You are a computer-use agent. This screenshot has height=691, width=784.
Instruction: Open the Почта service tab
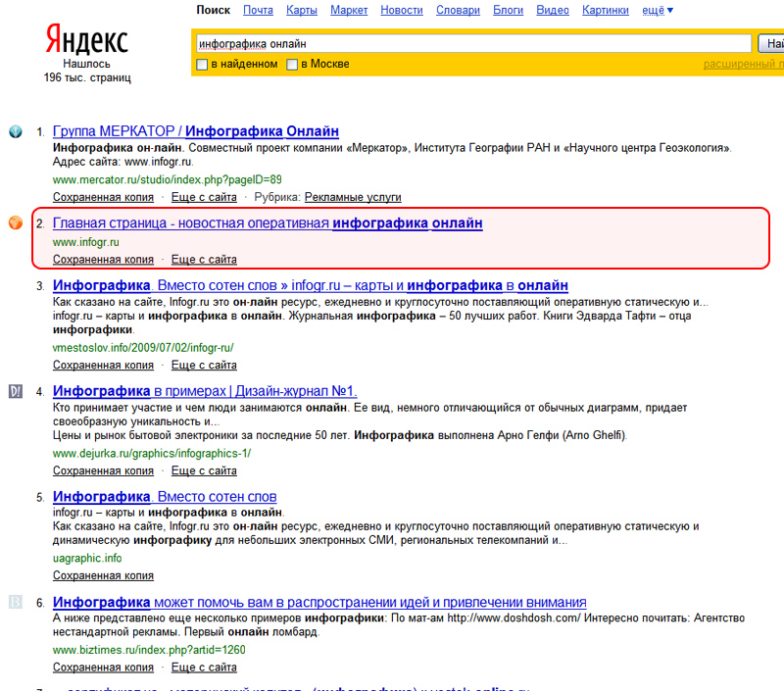click(258, 11)
